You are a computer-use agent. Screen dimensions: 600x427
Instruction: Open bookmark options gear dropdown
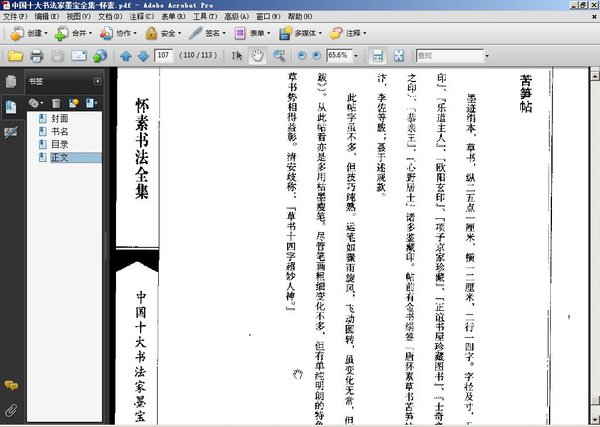click(x=36, y=102)
